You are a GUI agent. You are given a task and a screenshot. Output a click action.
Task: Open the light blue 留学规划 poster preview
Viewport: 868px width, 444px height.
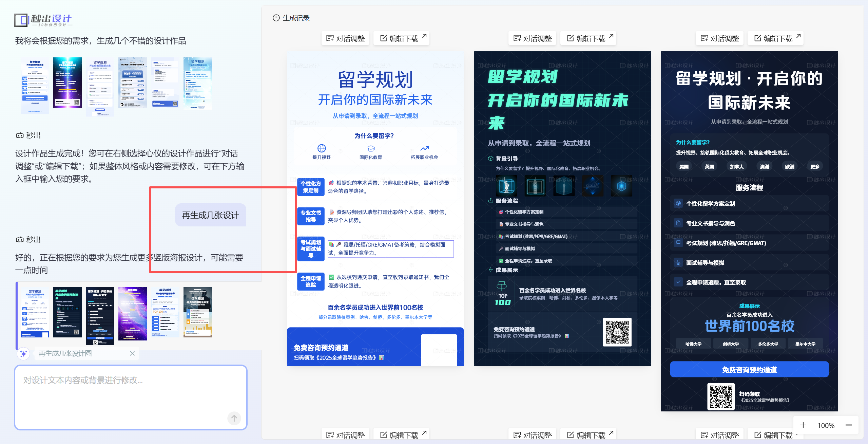(x=375, y=208)
